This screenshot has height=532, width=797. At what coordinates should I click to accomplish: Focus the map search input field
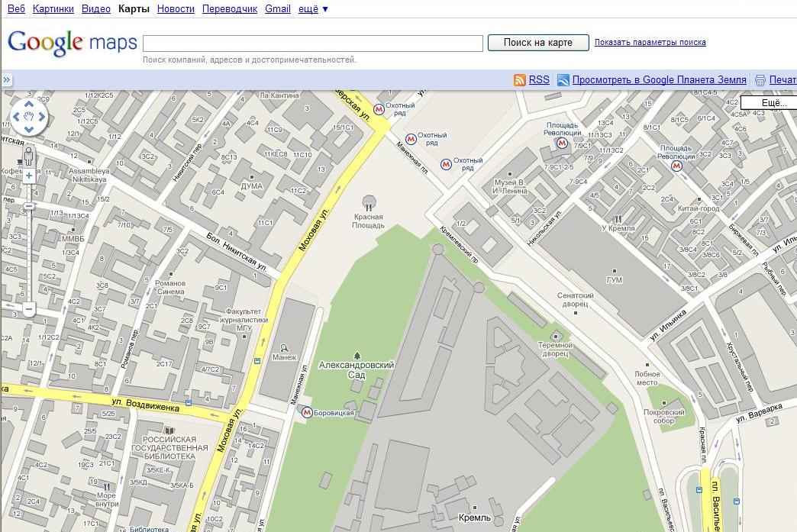coord(313,43)
